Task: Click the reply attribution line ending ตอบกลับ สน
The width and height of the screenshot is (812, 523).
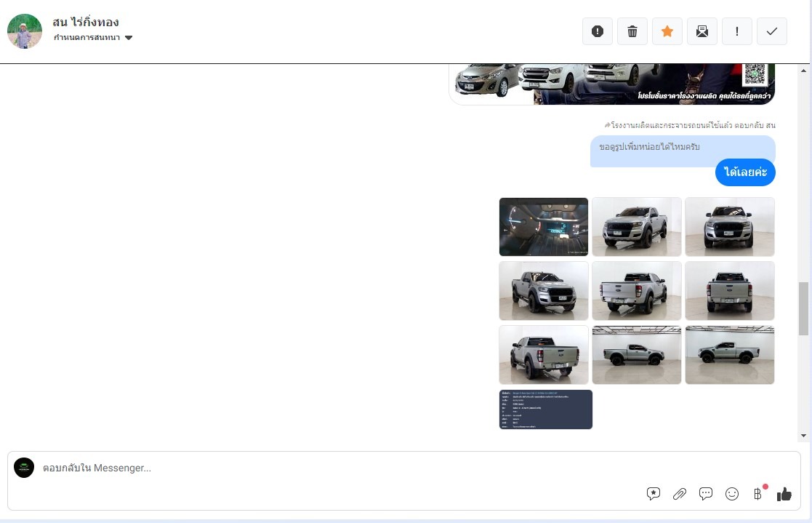Action: (x=690, y=125)
